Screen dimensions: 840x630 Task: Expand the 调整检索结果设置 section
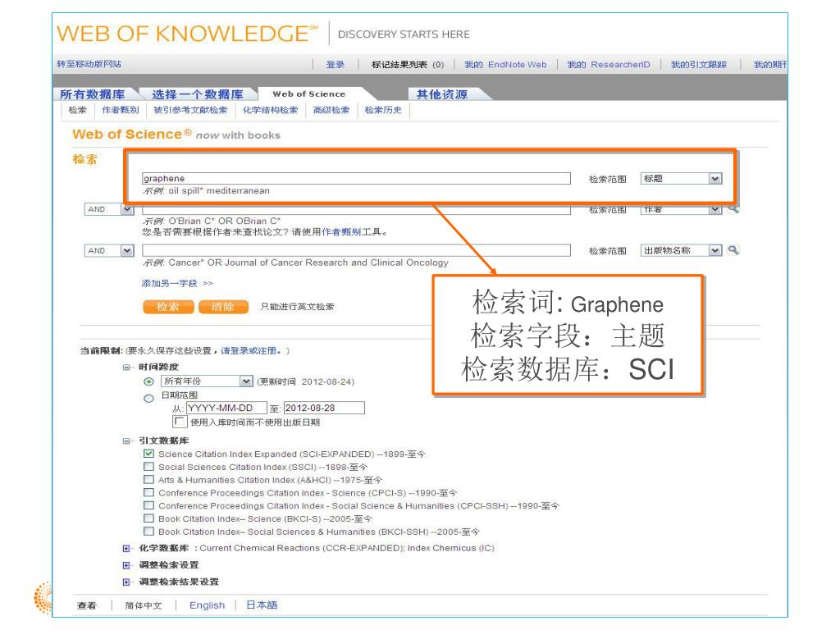pos(126,582)
